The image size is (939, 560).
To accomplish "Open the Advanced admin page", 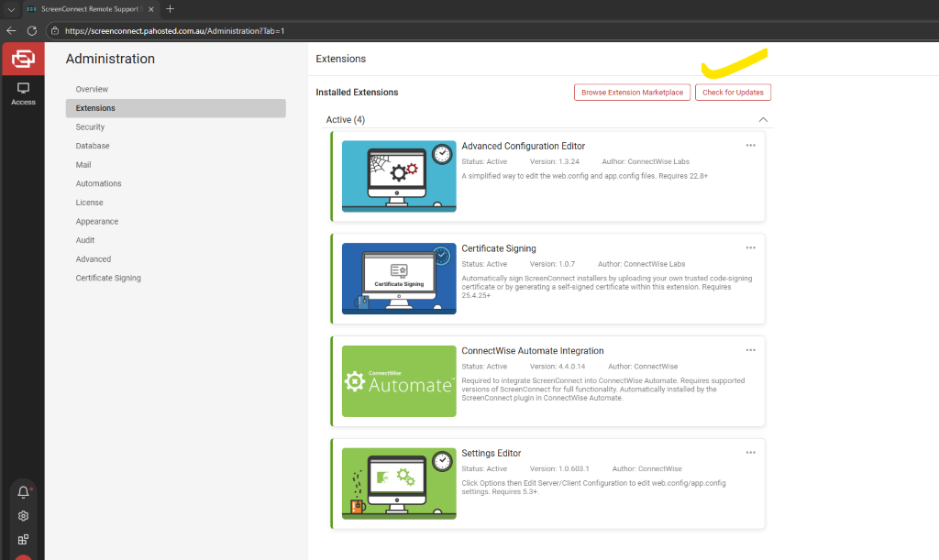I will tap(93, 259).
